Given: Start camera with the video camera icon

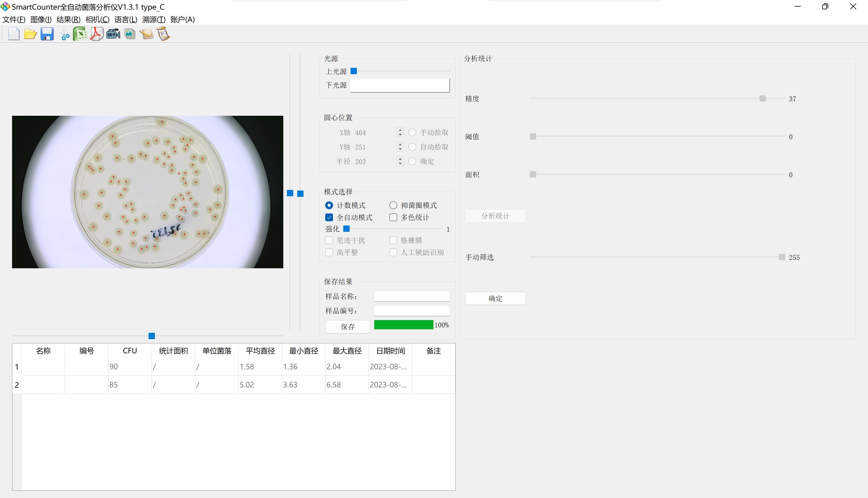Looking at the screenshot, I should pyautogui.click(x=113, y=34).
